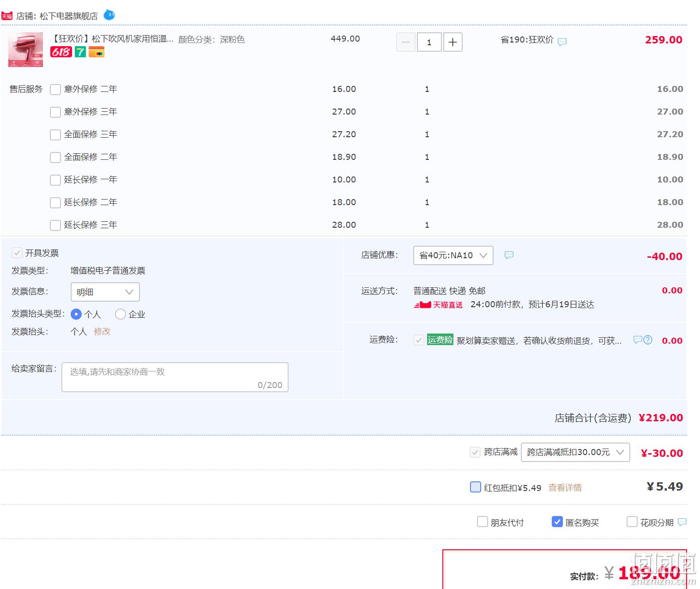700x589 pixels.
Task: Click the comment icon beside store discount
Action: (509, 255)
